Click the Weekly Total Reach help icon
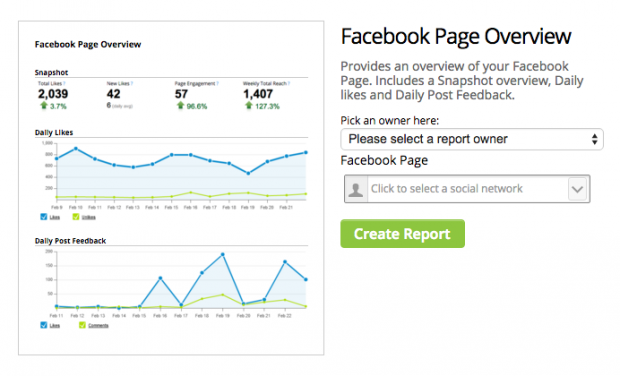This screenshot has width=620, height=376. 289,83
